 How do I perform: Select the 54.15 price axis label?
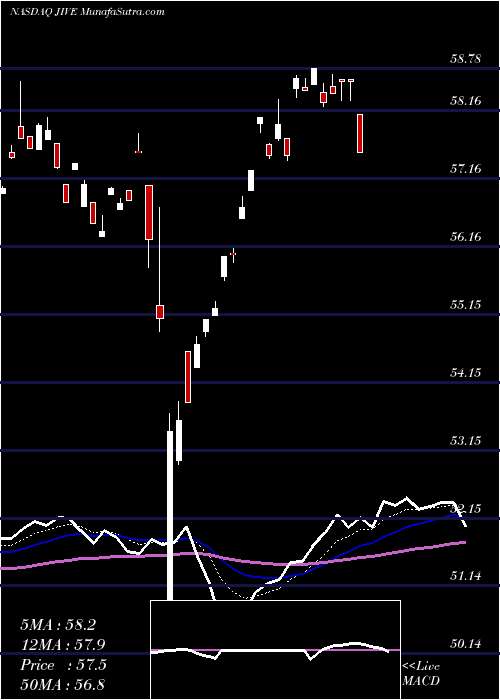(466, 372)
